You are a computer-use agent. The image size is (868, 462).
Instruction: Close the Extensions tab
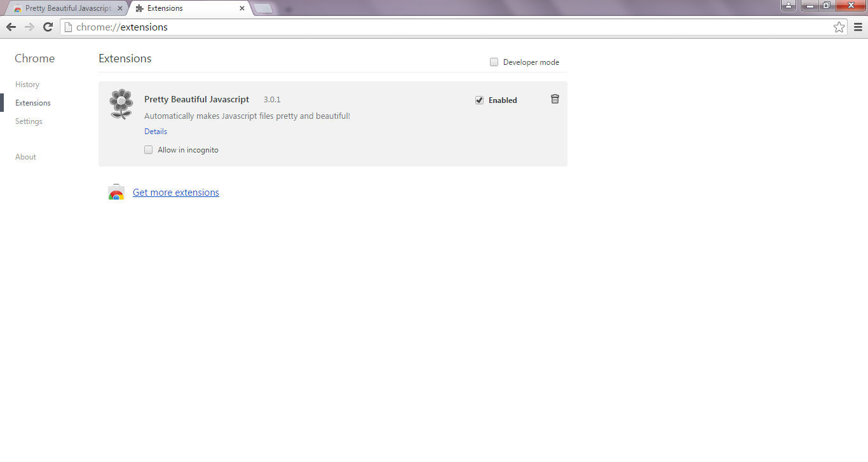tap(242, 8)
